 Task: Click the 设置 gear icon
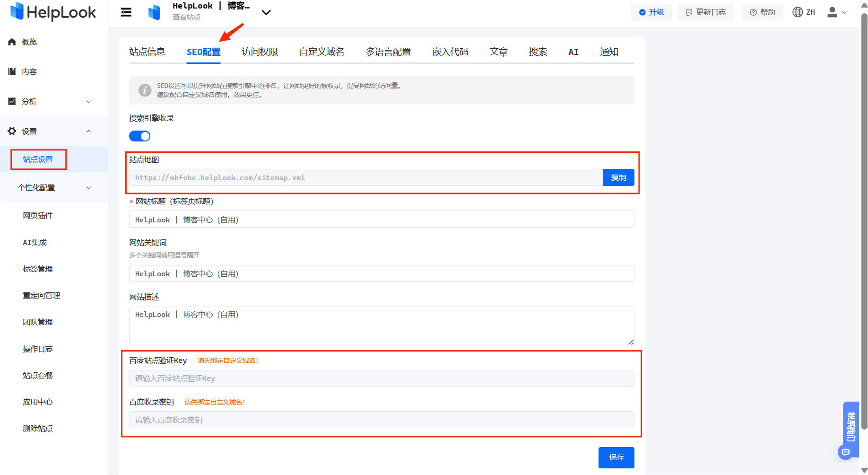click(12, 131)
